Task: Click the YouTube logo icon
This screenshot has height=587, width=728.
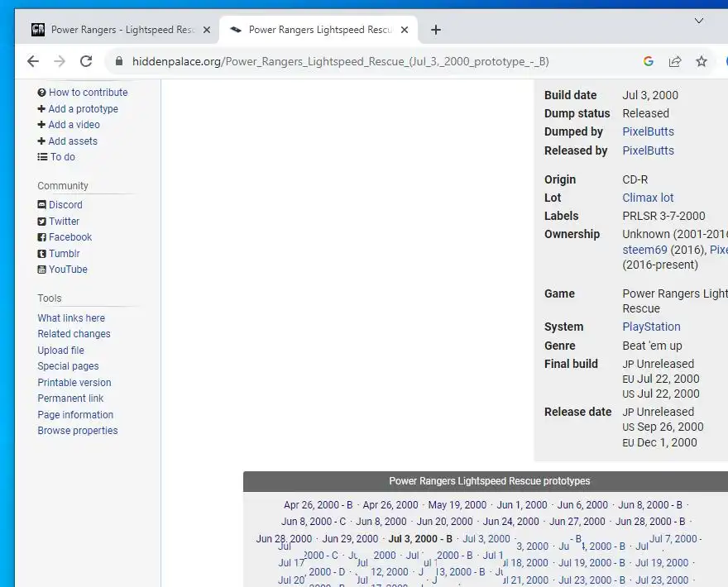Action: coord(42,270)
